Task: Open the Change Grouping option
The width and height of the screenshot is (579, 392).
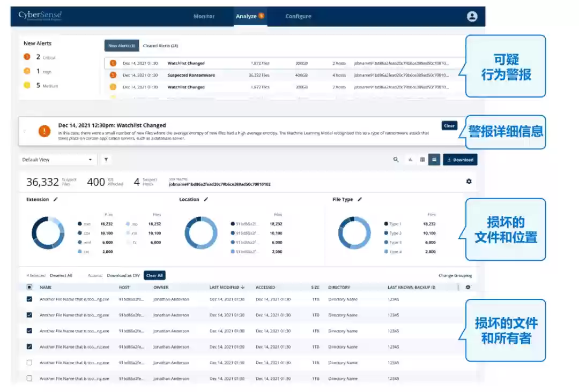Action: (x=455, y=276)
